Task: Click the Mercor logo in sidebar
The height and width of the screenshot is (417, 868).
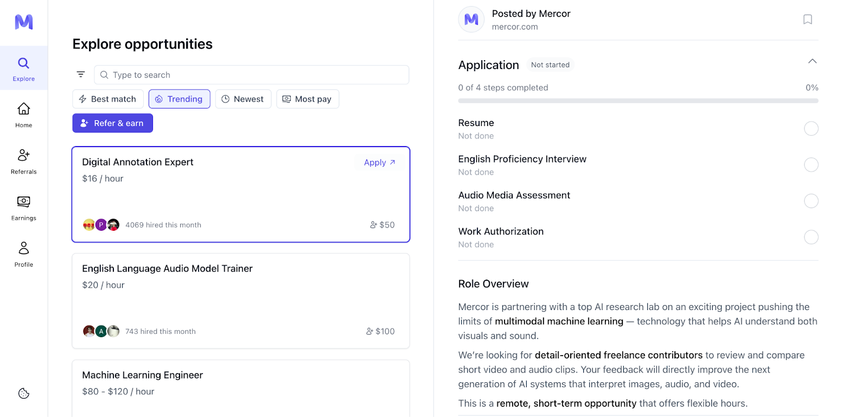Action: pos(24,22)
